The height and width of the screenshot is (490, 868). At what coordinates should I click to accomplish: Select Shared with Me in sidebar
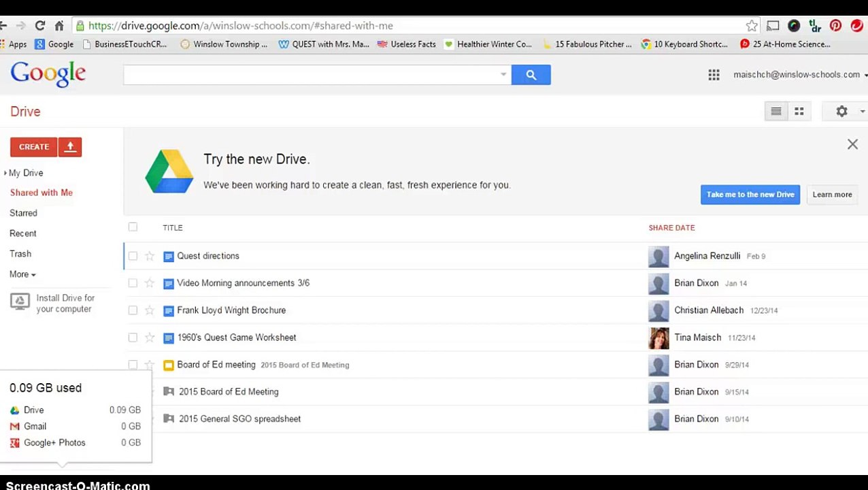(x=41, y=193)
